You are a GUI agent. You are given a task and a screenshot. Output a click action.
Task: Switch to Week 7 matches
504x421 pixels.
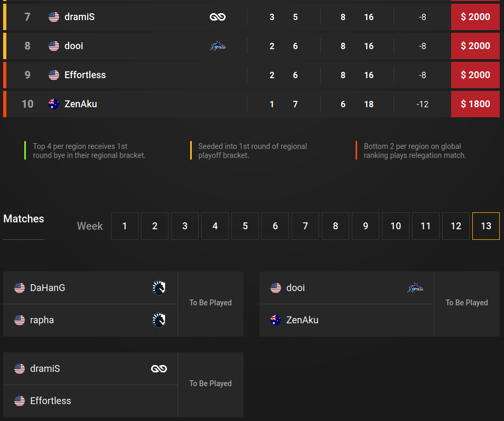305,226
